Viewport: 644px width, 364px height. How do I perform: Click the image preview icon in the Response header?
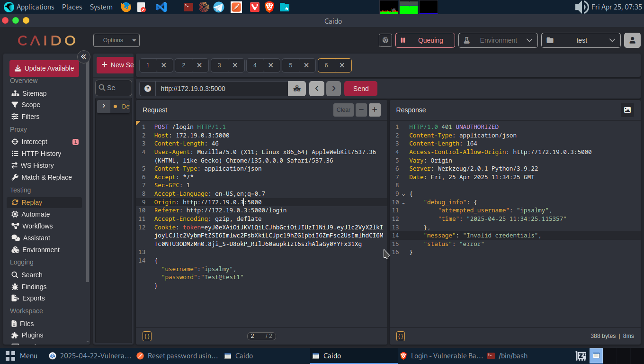627,110
